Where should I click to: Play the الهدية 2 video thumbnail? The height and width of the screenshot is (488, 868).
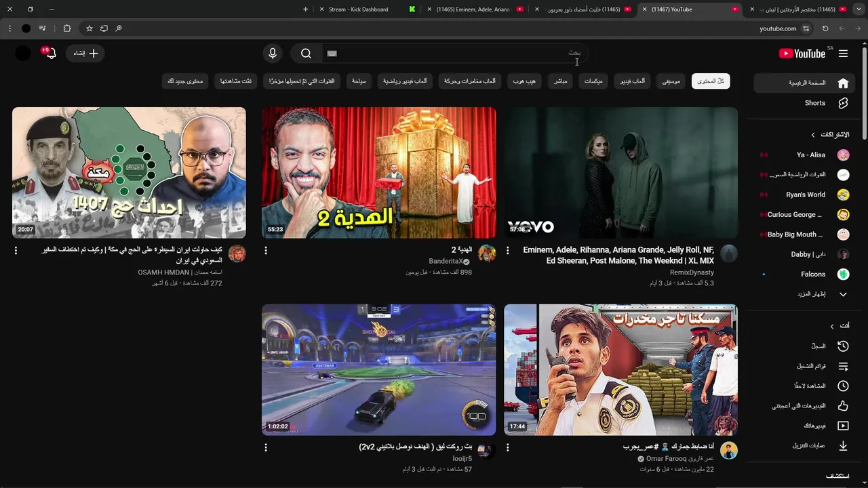[379, 173]
